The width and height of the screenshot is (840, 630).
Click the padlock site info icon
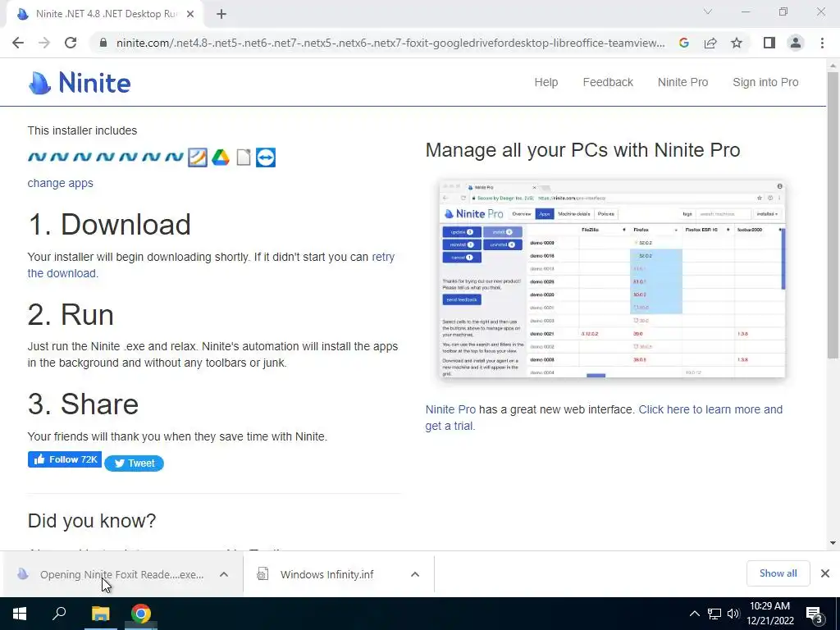pos(103,43)
